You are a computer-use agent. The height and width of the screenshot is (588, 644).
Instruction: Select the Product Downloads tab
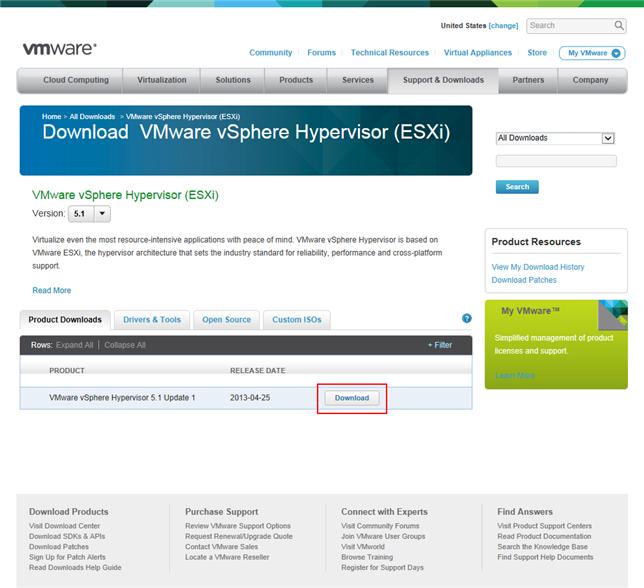point(65,319)
